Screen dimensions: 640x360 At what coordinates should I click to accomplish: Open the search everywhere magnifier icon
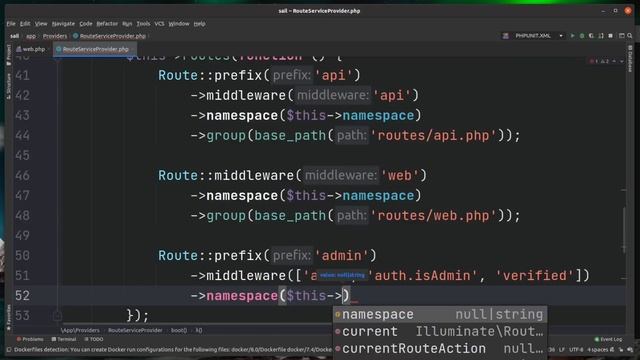coord(630,36)
